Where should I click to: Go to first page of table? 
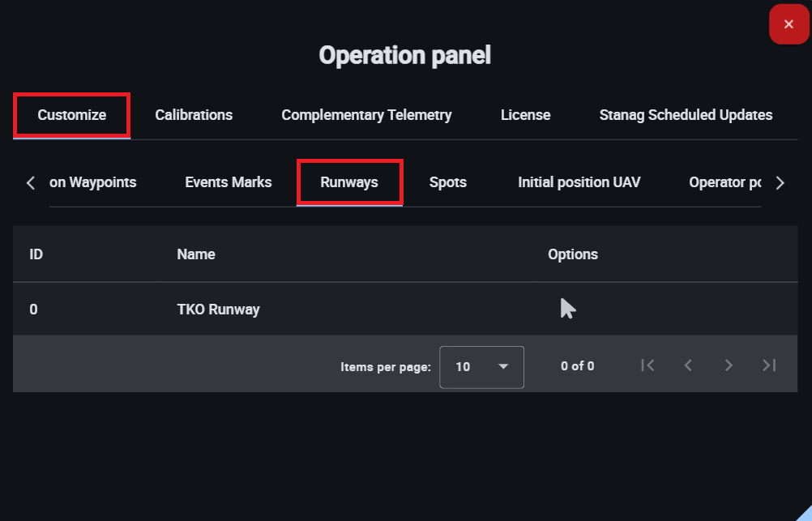(x=647, y=365)
